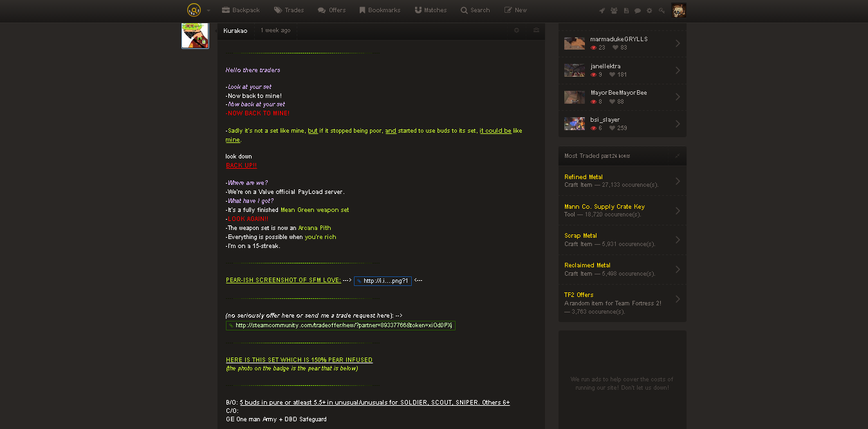Click the users group icon in the top bar

click(x=614, y=11)
